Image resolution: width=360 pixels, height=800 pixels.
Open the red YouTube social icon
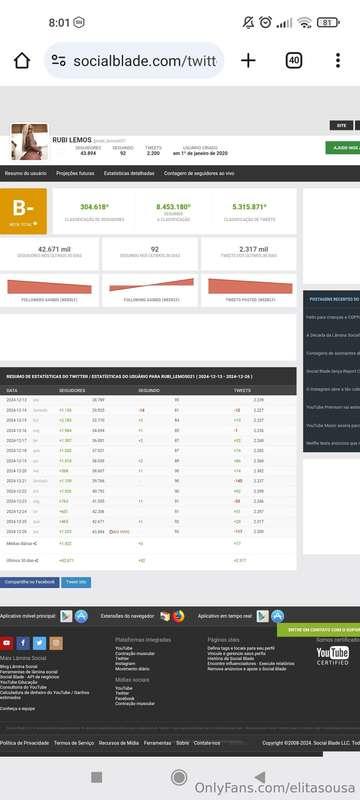click(x=6, y=643)
